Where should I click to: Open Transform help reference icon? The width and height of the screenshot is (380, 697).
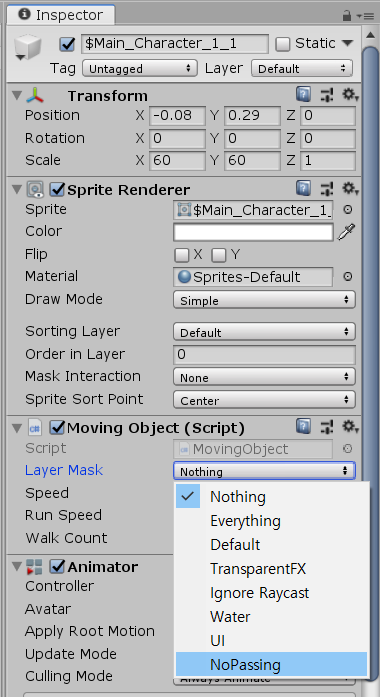(x=303, y=95)
